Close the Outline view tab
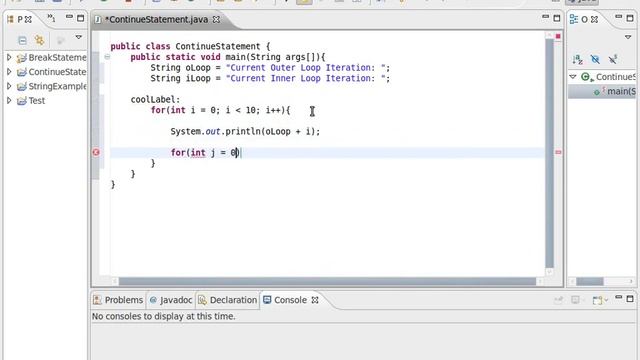The width and height of the screenshot is (640, 360). pyautogui.click(x=594, y=19)
